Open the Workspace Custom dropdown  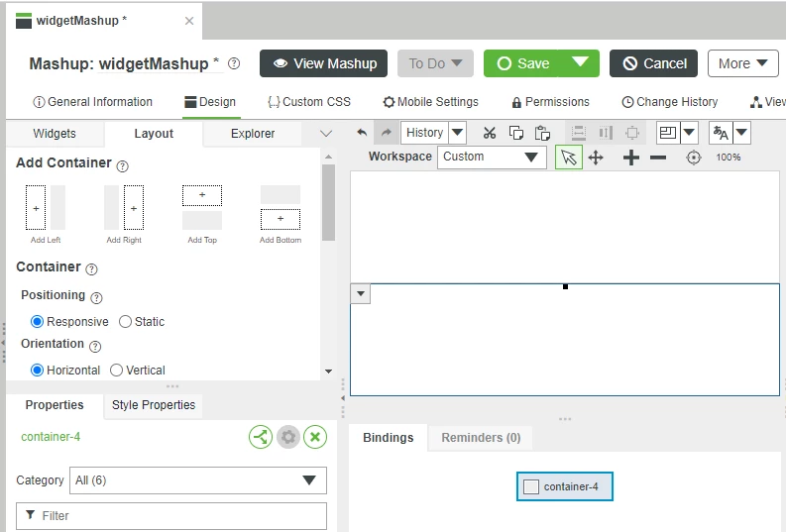point(492,157)
